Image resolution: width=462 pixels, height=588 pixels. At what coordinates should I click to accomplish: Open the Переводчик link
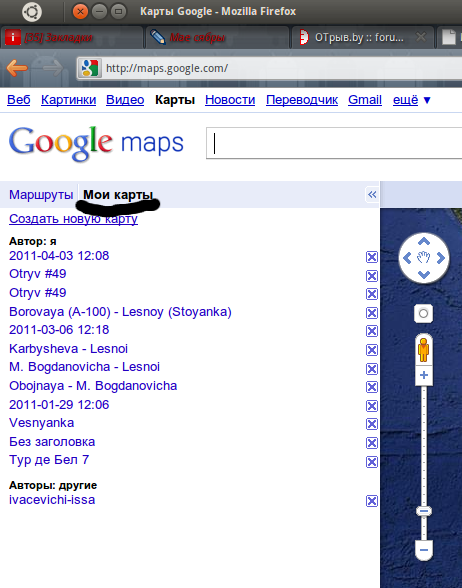coord(302,100)
